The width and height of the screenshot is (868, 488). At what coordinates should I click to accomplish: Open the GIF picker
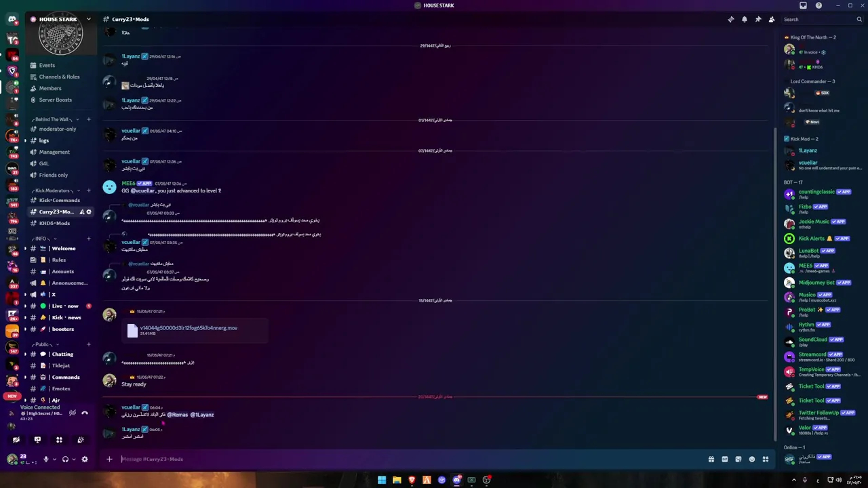pos(725,459)
